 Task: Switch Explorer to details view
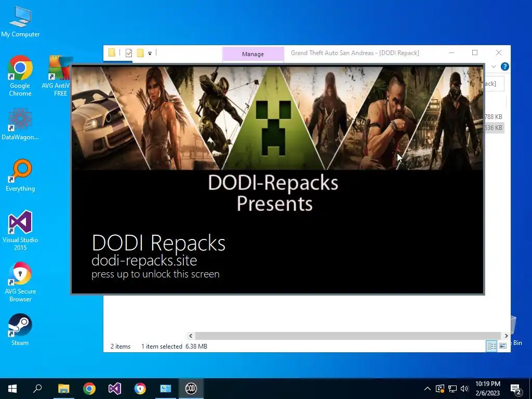(491, 345)
